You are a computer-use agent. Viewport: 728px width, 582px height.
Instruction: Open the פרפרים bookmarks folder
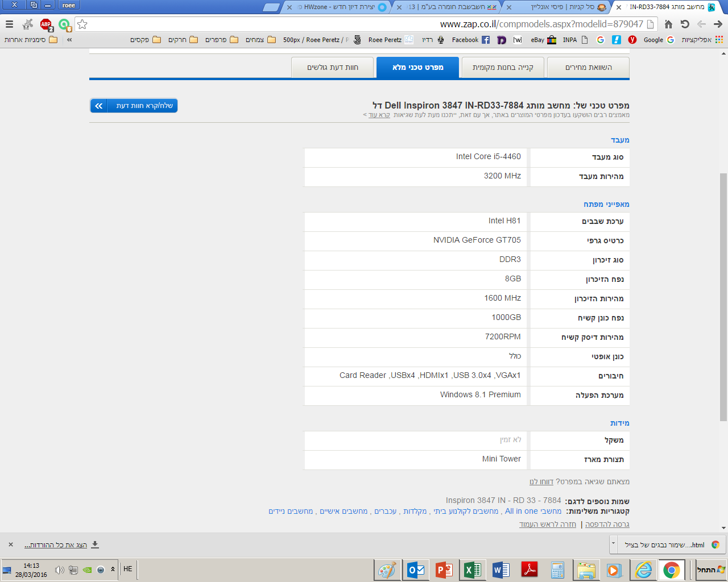tap(222, 40)
